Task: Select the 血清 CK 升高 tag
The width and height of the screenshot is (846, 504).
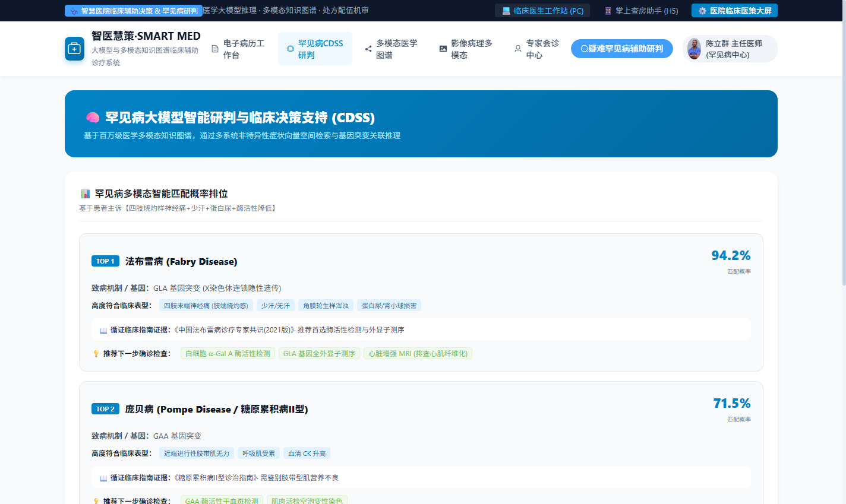Action: pyautogui.click(x=307, y=454)
